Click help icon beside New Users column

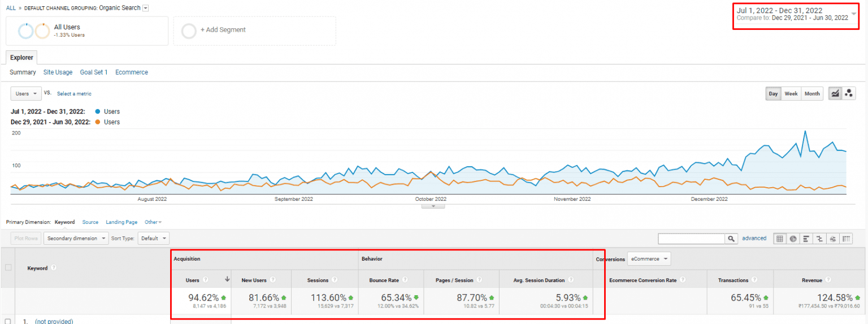[273, 279]
